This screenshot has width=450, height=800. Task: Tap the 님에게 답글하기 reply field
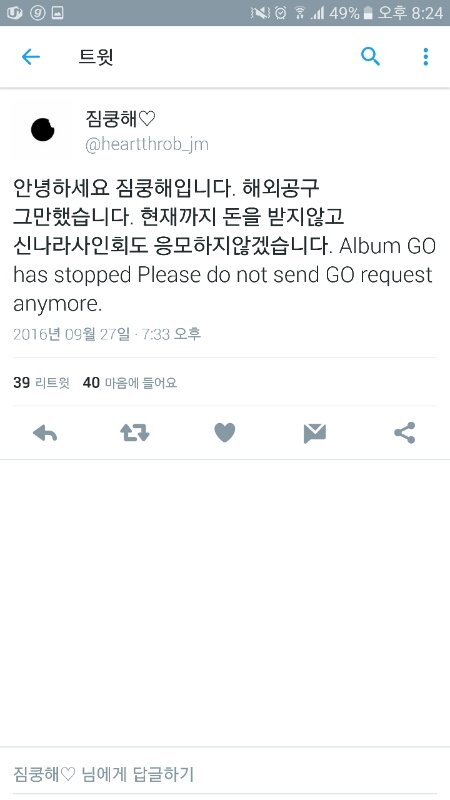225,774
